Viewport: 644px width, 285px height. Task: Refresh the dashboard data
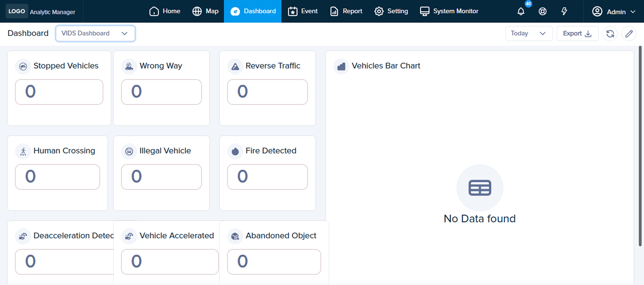(610, 34)
